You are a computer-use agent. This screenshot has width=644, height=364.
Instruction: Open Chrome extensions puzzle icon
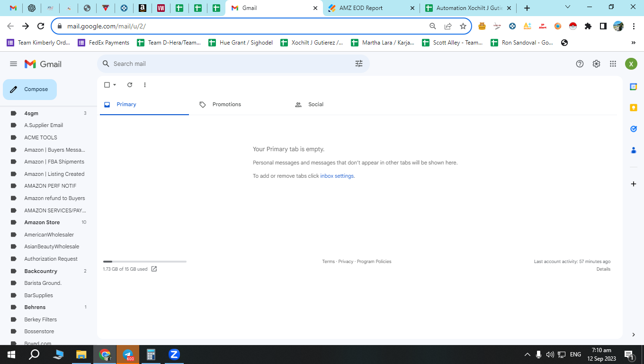[x=588, y=26]
